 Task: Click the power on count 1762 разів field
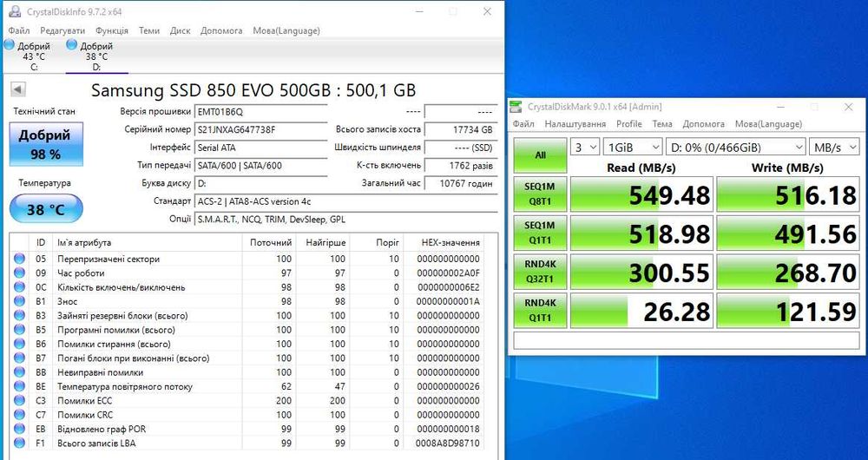(461, 165)
